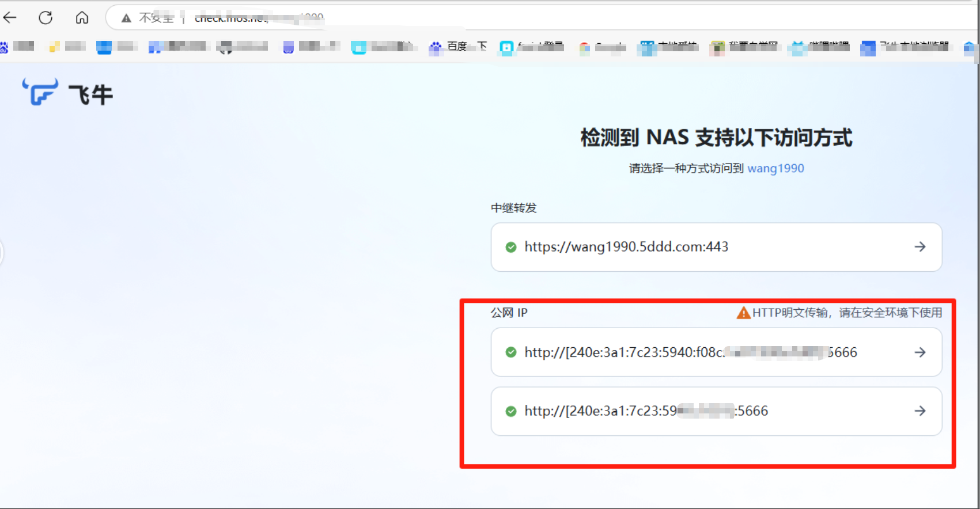Click green check on the last IP row
980x509 pixels.
pos(510,411)
